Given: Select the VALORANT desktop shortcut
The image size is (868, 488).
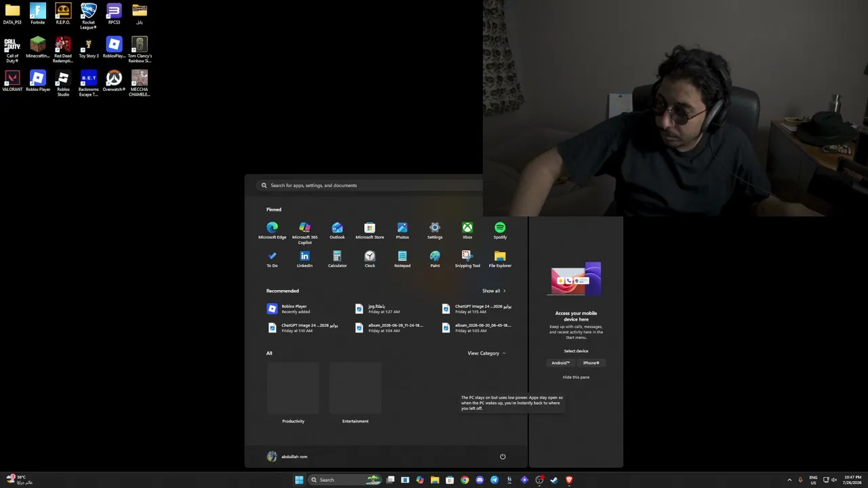Looking at the screenshot, I should point(12,81).
